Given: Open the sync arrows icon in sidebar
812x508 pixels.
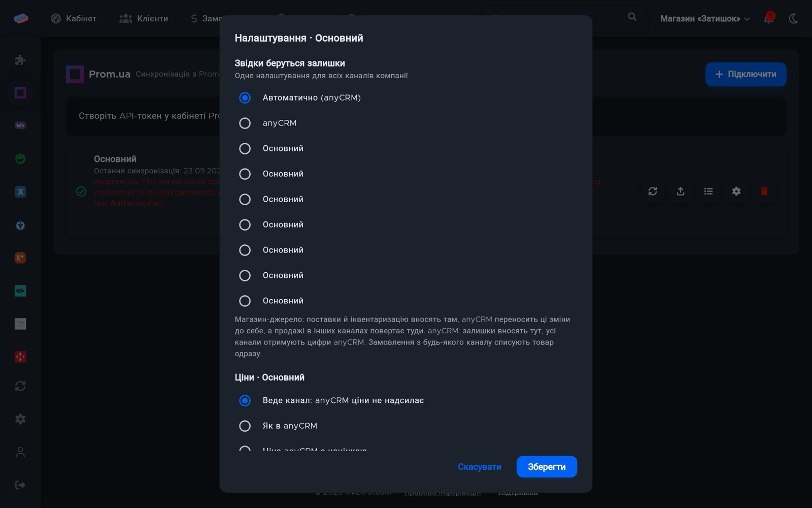Looking at the screenshot, I should 20,386.
